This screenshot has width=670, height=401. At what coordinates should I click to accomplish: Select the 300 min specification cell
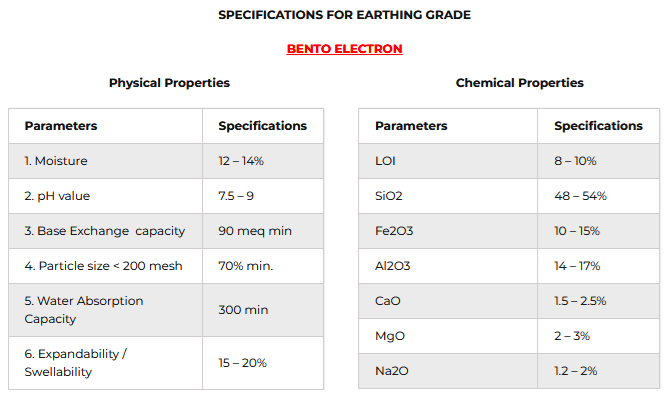coord(263,310)
